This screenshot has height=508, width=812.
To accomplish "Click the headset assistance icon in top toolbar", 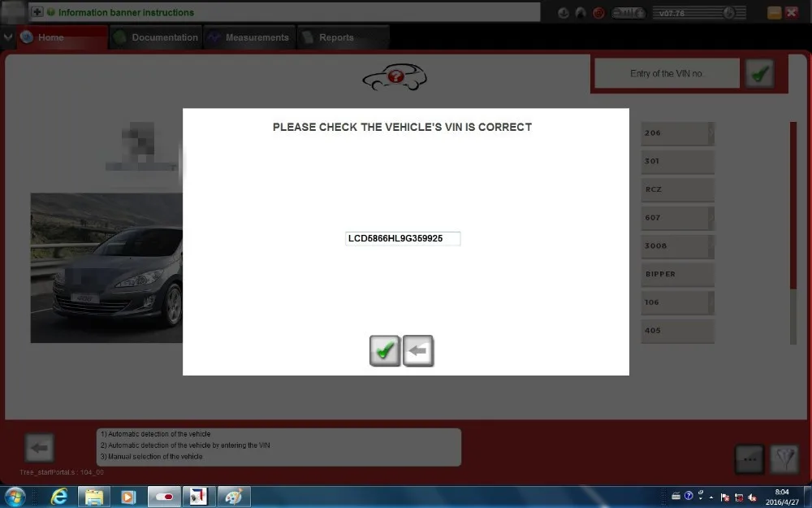I will point(581,13).
